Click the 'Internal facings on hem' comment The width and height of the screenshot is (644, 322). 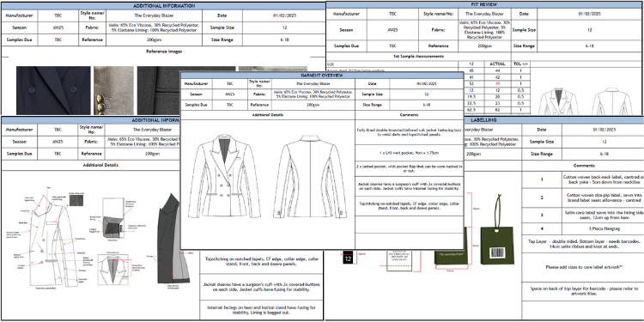(261, 310)
